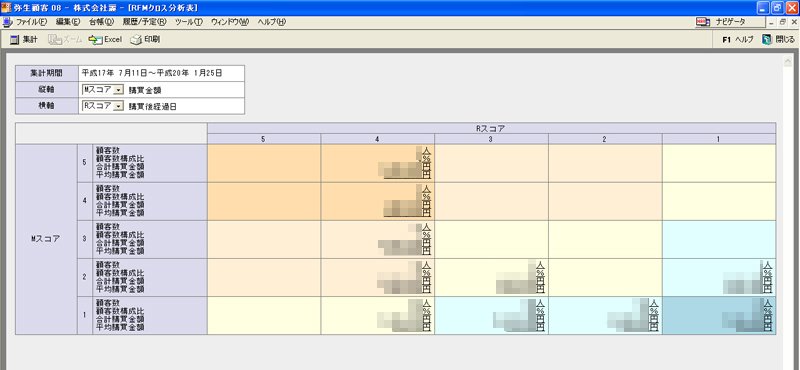
Task: Open the ウィンドウ(W) menu
Action: (230, 22)
